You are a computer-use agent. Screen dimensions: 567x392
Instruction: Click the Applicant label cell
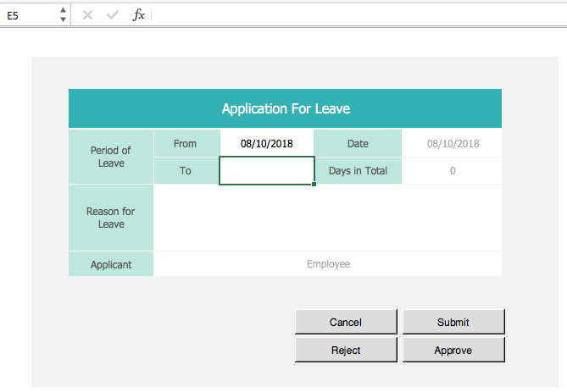111,264
